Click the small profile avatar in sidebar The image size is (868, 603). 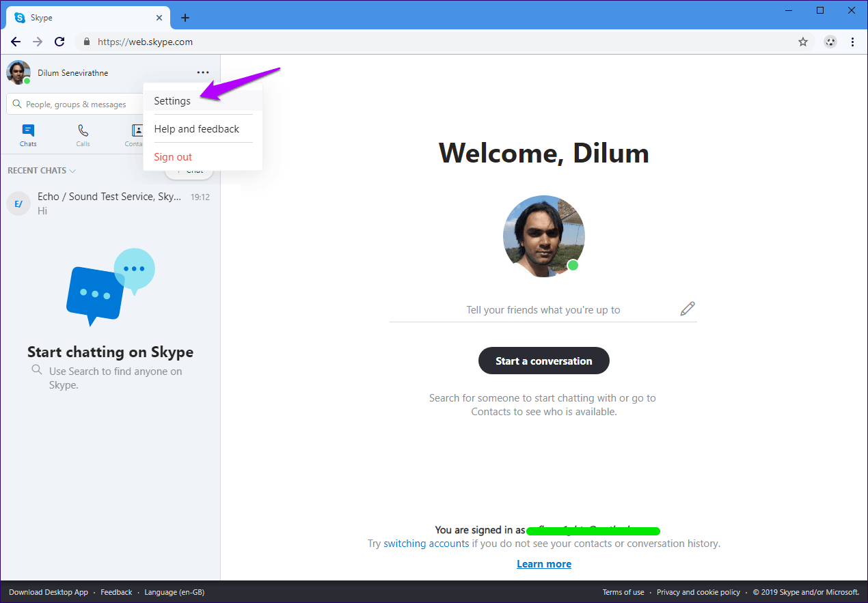pyautogui.click(x=18, y=72)
